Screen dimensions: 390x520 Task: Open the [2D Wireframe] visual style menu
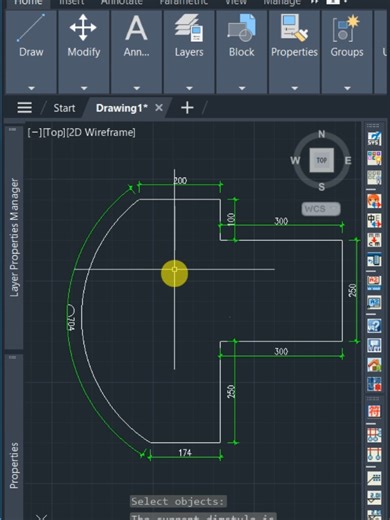(x=101, y=132)
